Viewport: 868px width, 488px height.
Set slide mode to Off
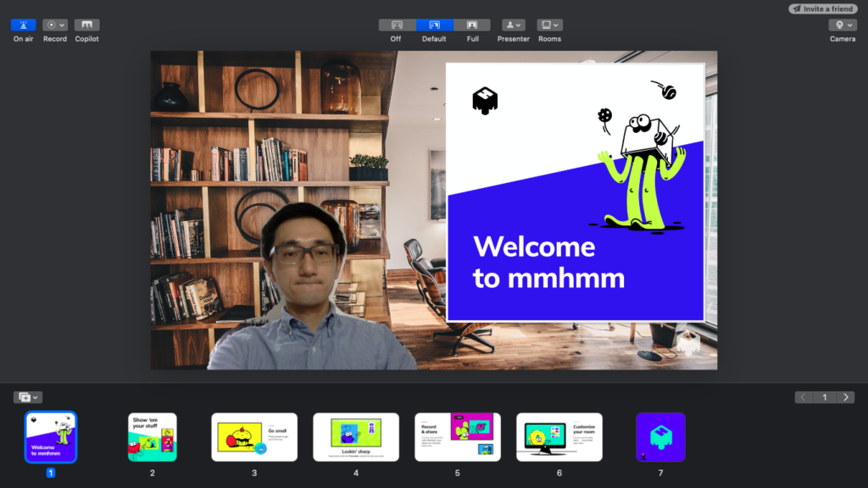click(x=396, y=25)
